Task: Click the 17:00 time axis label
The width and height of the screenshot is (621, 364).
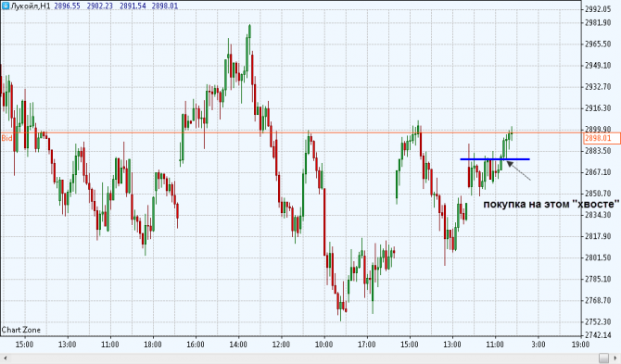Action: [366, 345]
